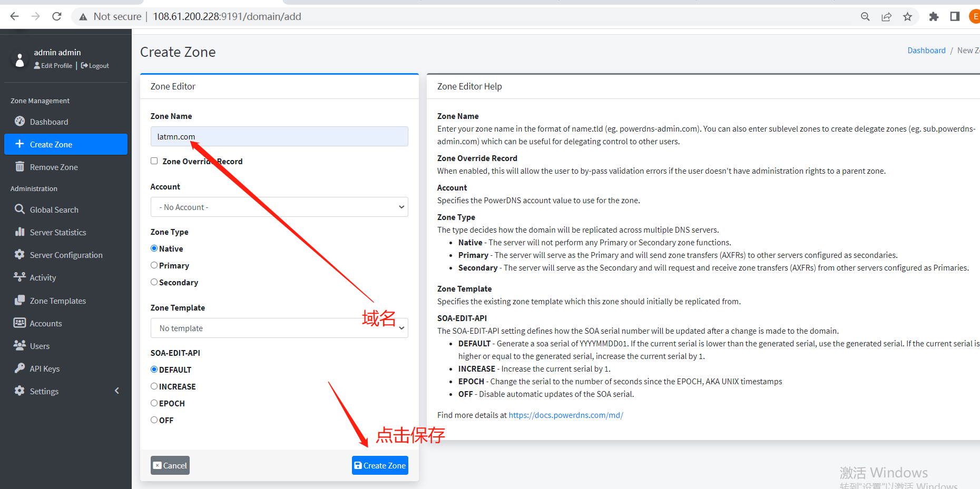Click the Global Search magnifier icon
The width and height of the screenshot is (980, 489).
(x=19, y=209)
